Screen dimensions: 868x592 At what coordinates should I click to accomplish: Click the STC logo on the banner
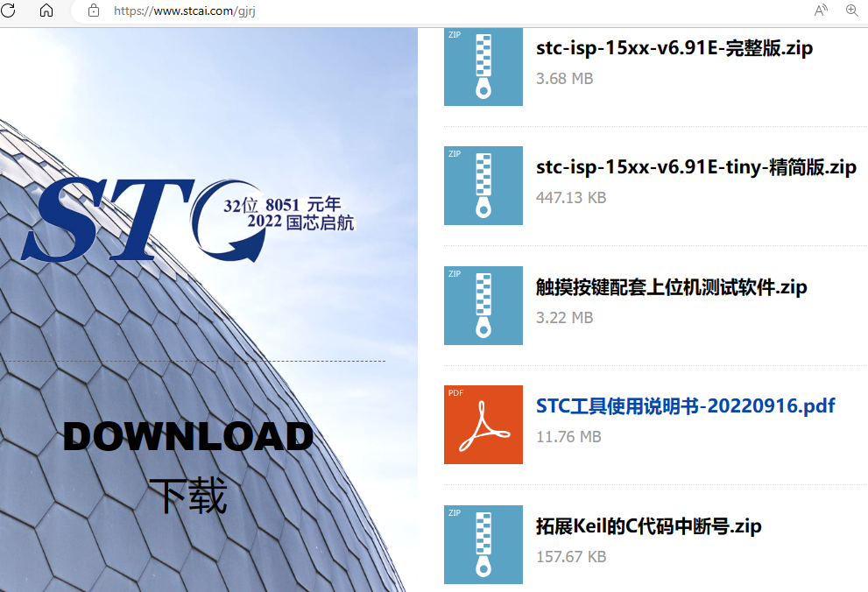click(187, 220)
